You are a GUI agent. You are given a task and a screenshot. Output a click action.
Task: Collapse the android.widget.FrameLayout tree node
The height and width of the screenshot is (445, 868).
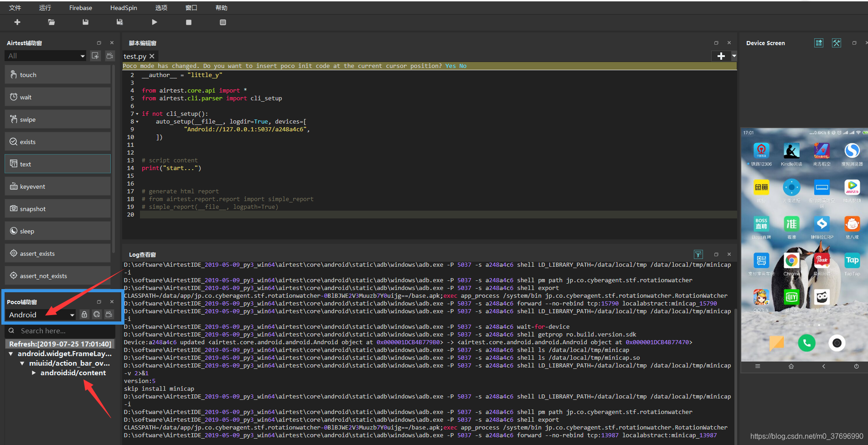tap(11, 354)
